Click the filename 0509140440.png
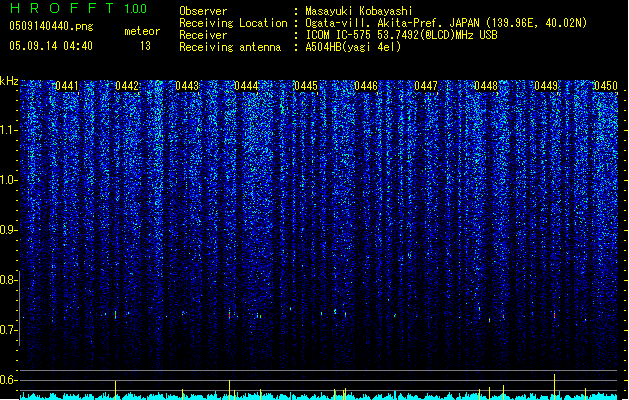Screen dimensions: 629x400 51,26
